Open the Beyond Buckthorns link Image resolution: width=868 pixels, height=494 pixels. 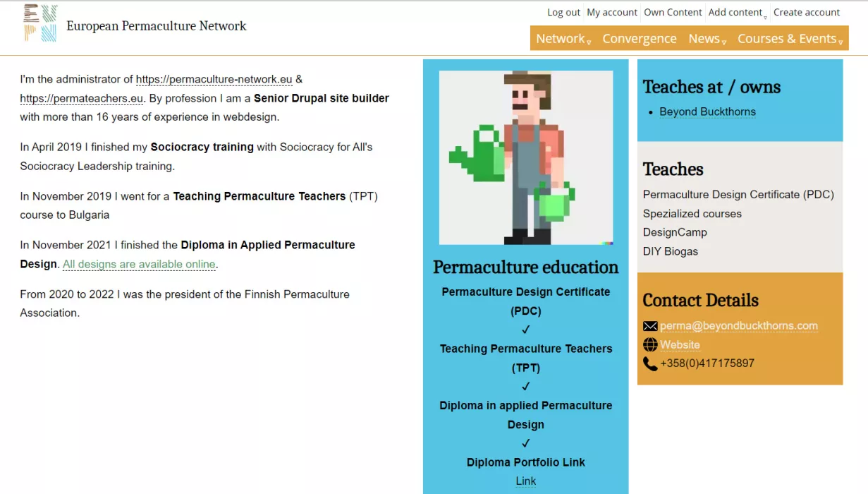pos(707,112)
